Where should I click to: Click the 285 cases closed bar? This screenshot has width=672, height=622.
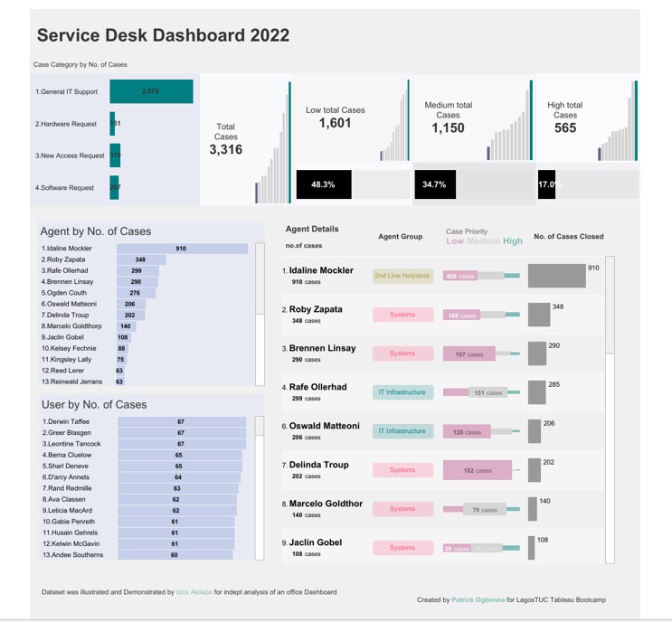537,392
